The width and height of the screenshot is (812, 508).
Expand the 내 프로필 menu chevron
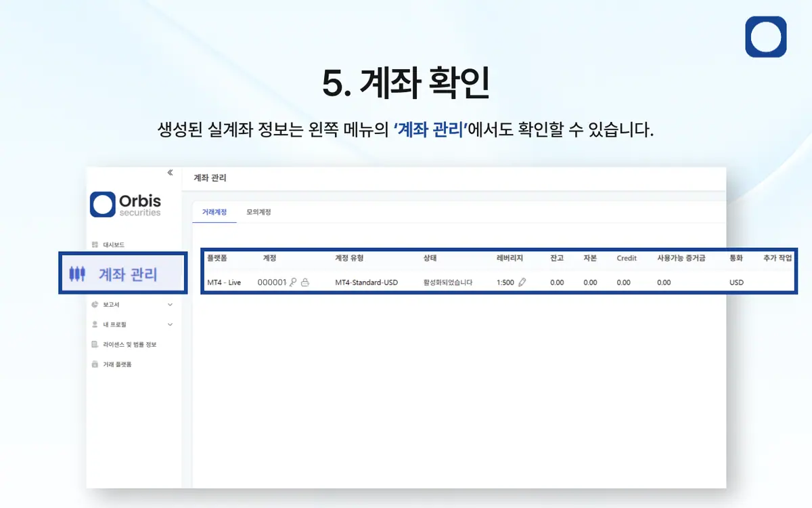170,324
